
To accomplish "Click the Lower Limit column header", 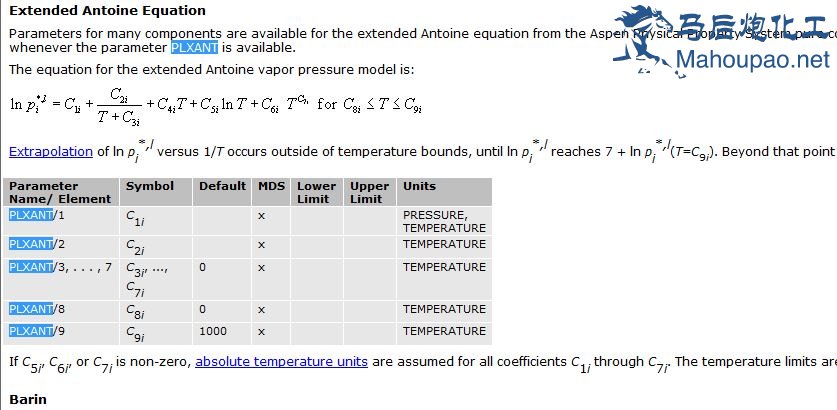I will click(316, 192).
